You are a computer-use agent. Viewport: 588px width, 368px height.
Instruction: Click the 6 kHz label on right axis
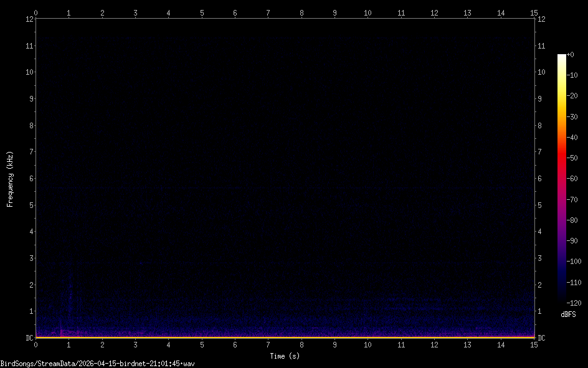click(x=539, y=178)
